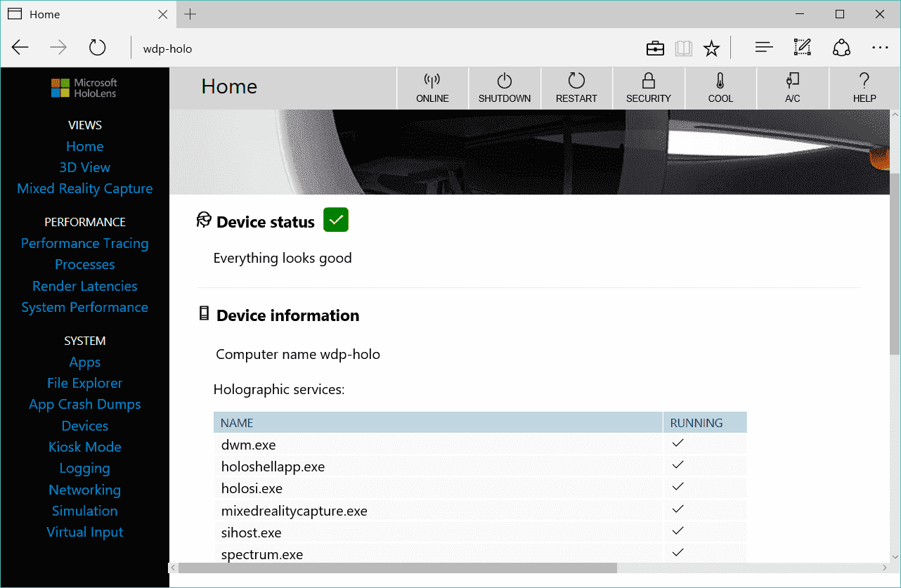Image resolution: width=901 pixels, height=588 pixels.
Task: Go to System Performance page
Action: (x=85, y=307)
